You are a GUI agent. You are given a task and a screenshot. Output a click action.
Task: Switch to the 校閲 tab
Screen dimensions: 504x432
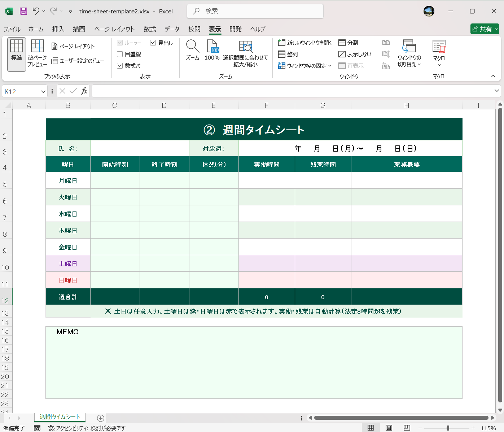coord(194,29)
